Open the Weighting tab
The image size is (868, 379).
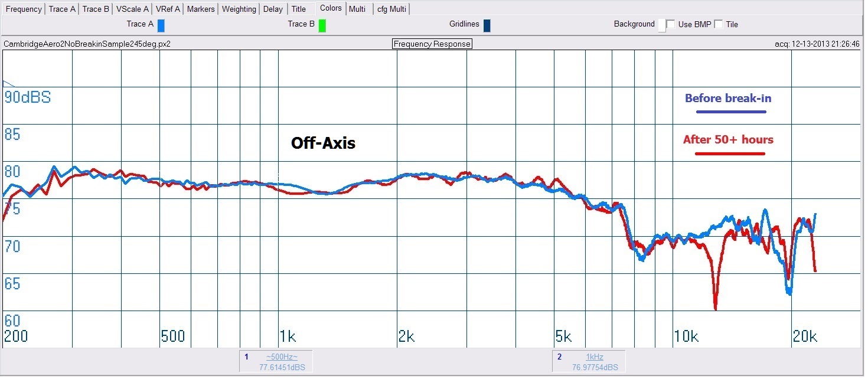click(239, 9)
